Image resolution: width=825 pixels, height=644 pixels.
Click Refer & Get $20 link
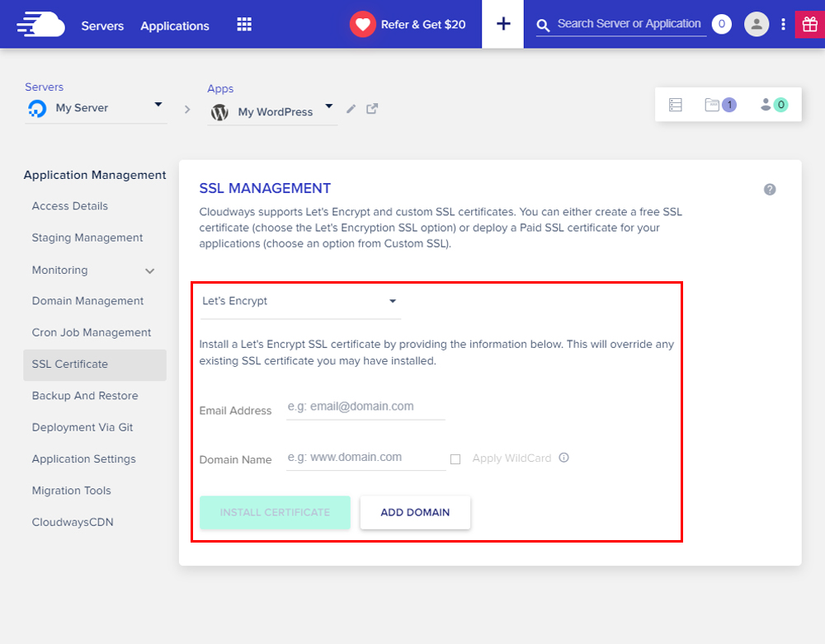tap(423, 25)
